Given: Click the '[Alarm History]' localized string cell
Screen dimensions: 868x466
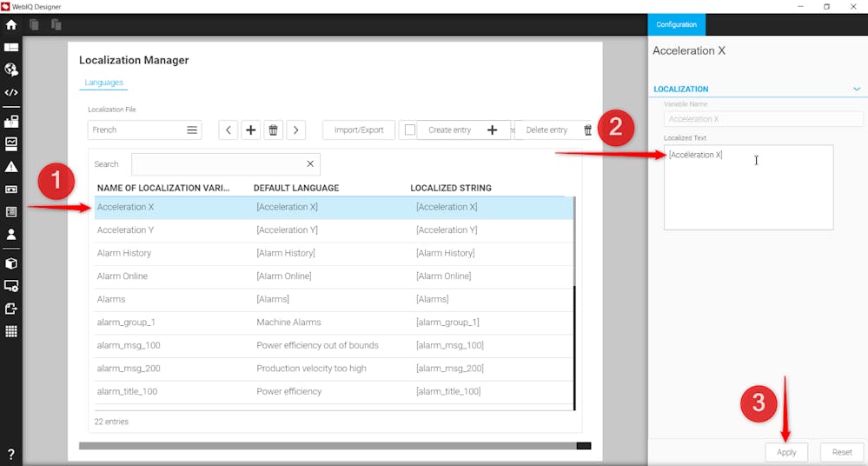Looking at the screenshot, I should (445, 253).
